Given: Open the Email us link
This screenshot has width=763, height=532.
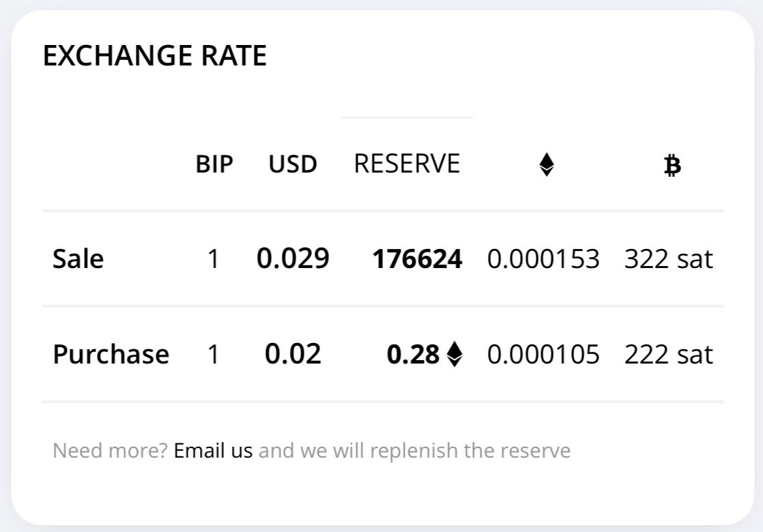Looking at the screenshot, I should click(213, 450).
